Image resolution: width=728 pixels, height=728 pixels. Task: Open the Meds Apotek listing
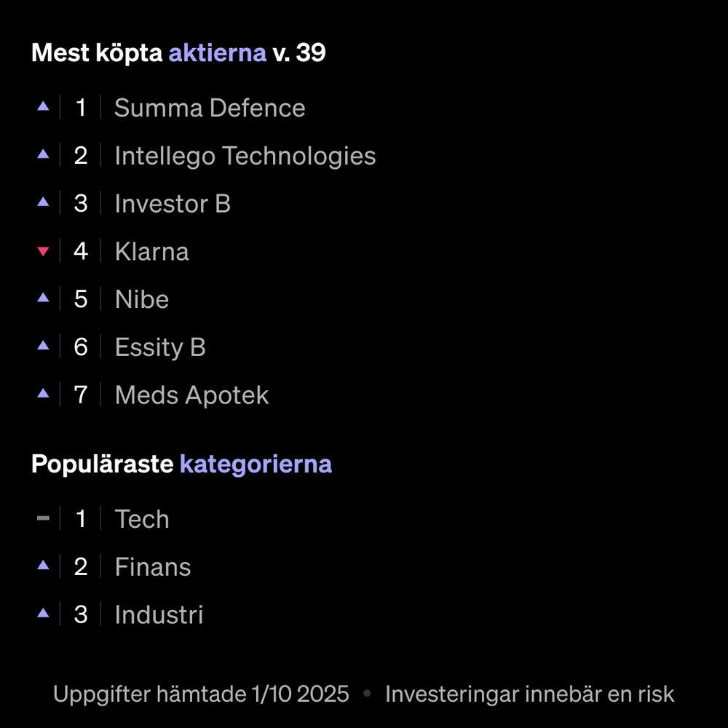pyautogui.click(x=191, y=395)
